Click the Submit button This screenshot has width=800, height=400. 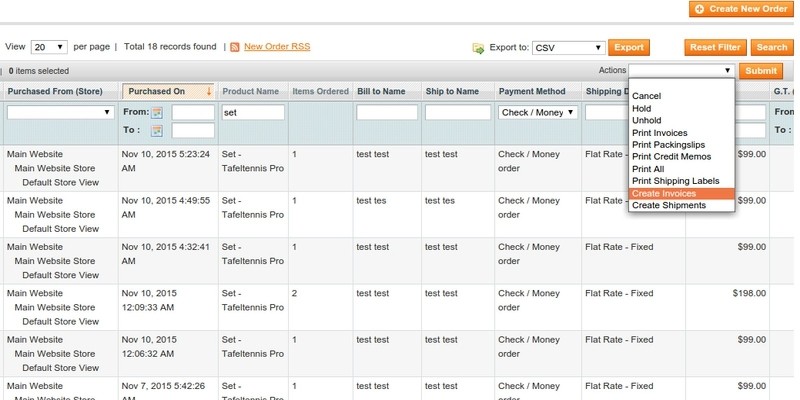click(x=761, y=71)
